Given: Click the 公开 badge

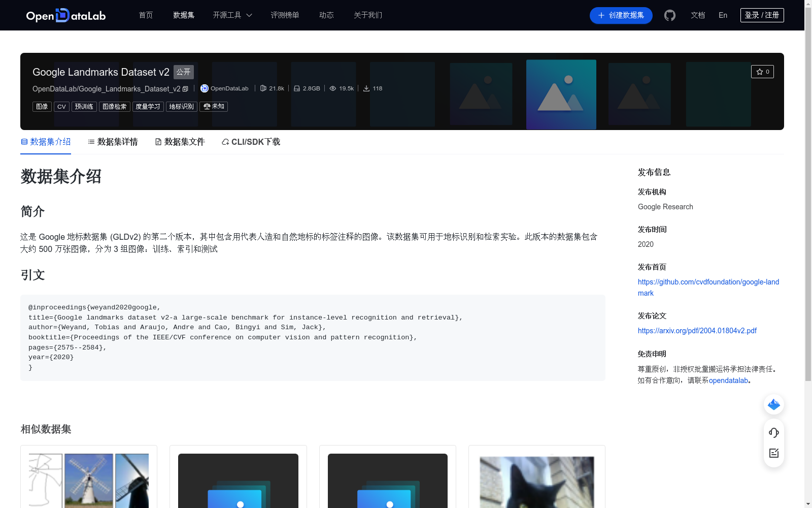Looking at the screenshot, I should pos(184,72).
